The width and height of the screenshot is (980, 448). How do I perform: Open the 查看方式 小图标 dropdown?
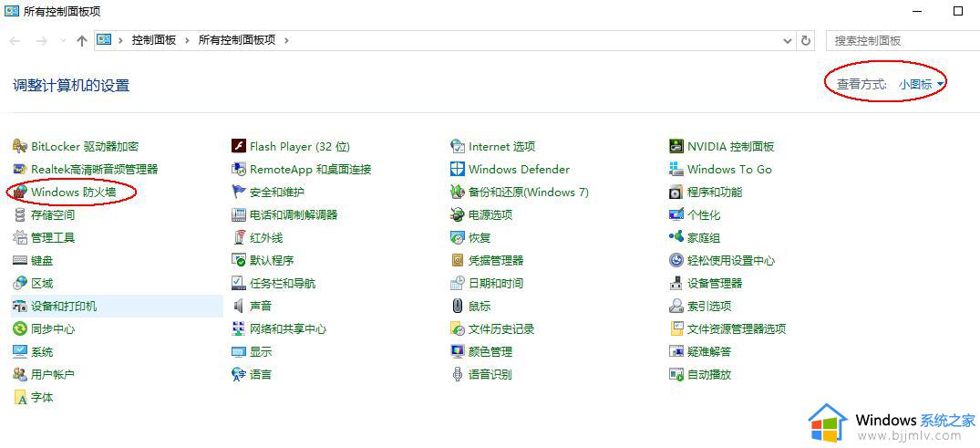point(922,84)
